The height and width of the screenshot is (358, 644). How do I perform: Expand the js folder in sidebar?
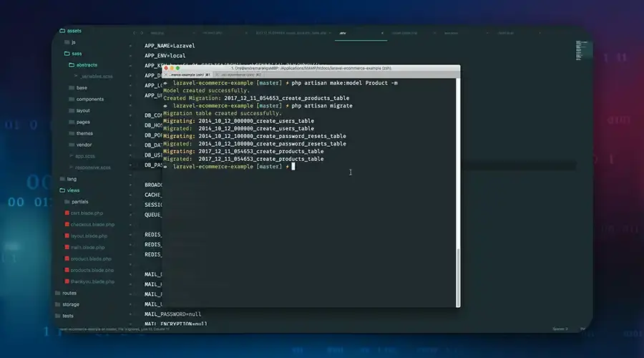[x=74, y=42]
